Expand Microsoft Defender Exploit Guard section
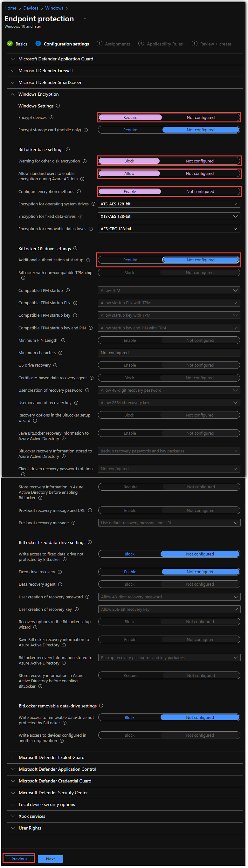The image size is (248, 868). click(125, 758)
